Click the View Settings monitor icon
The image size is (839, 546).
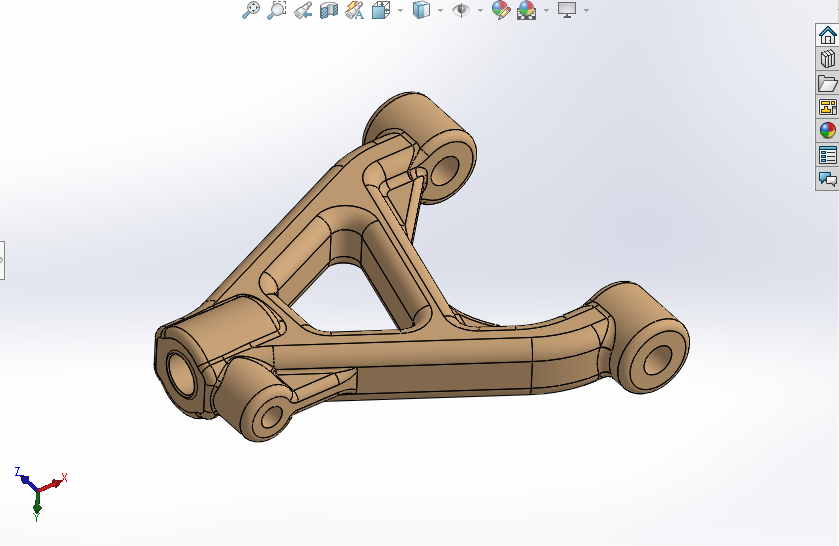pyautogui.click(x=567, y=10)
